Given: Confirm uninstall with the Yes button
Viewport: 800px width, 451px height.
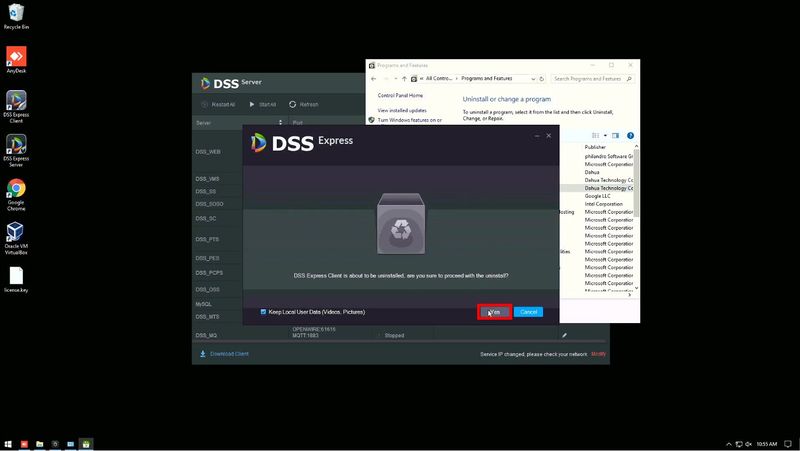Looking at the screenshot, I should pyautogui.click(x=494, y=312).
